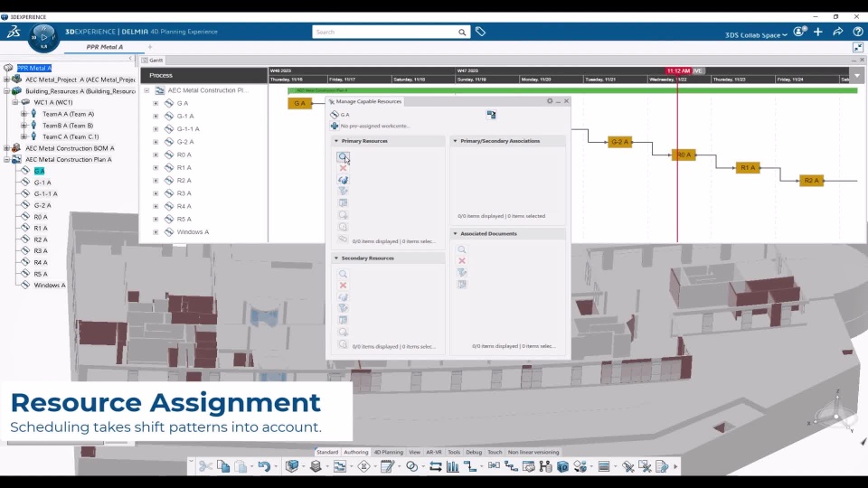Click the user profile icon in top bar

click(x=798, y=33)
